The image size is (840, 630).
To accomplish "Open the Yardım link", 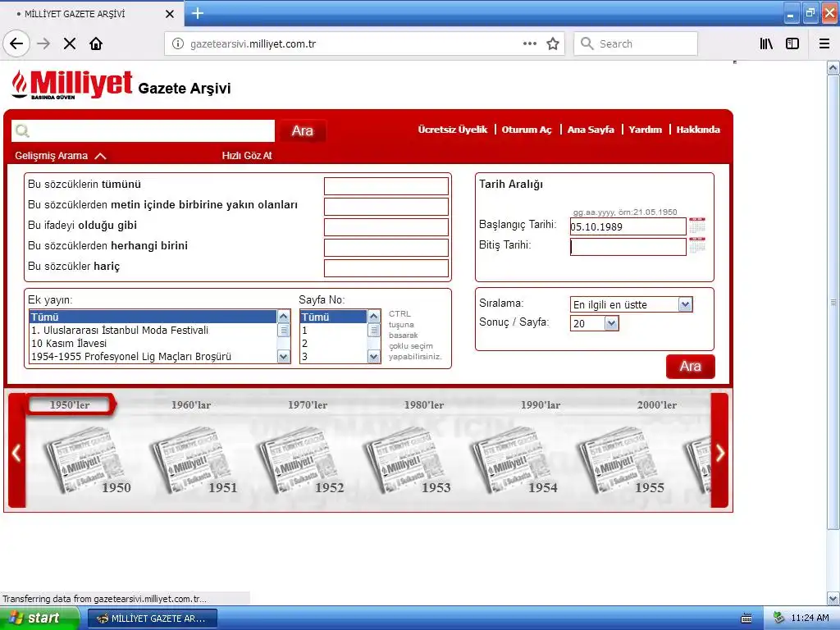I will [x=646, y=130].
